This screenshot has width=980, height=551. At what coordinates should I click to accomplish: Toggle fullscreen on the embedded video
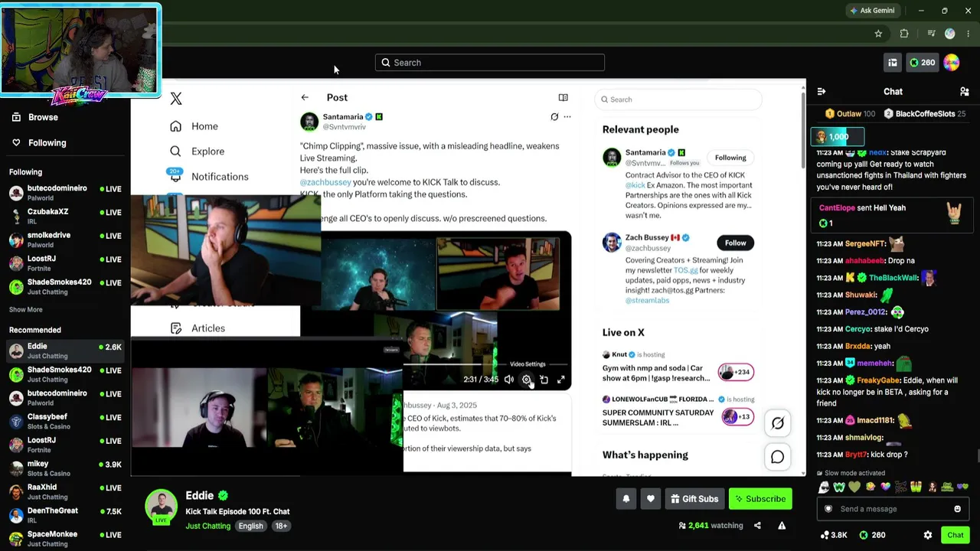(561, 380)
